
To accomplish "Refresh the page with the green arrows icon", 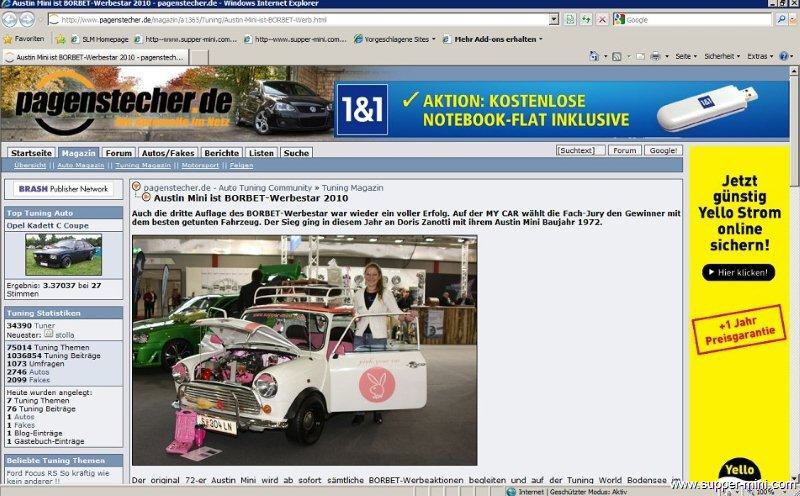I will click(586, 19).
